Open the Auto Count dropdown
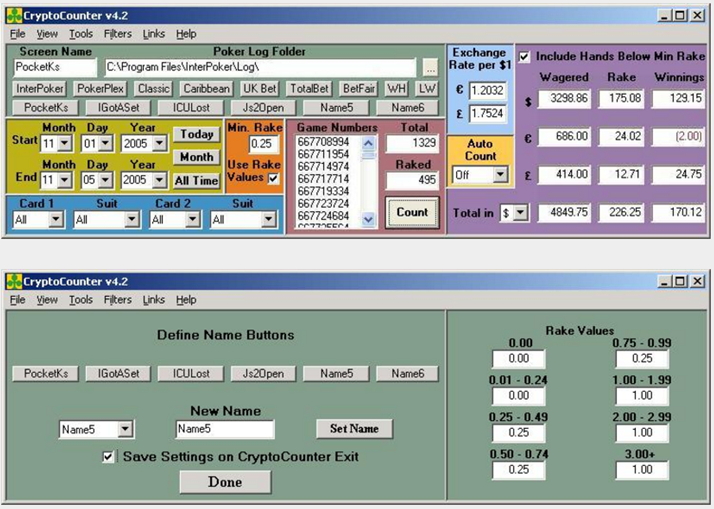714x509 pixels. (x=500, y=174)
